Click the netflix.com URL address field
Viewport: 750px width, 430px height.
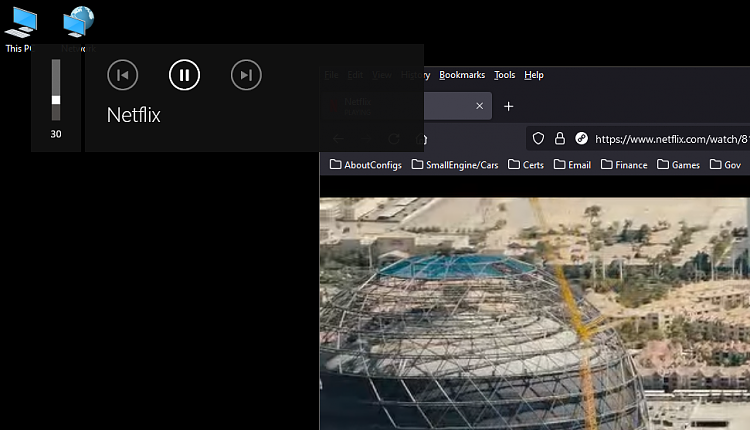pyautogui.click(x=672, y=139)
